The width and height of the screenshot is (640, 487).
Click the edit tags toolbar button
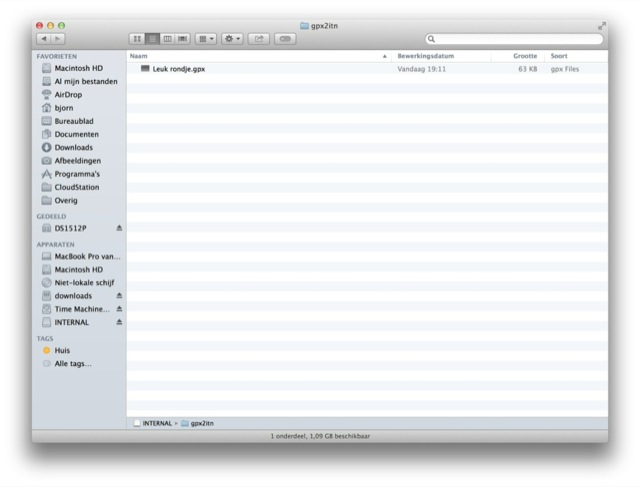(x=285, y=39)
